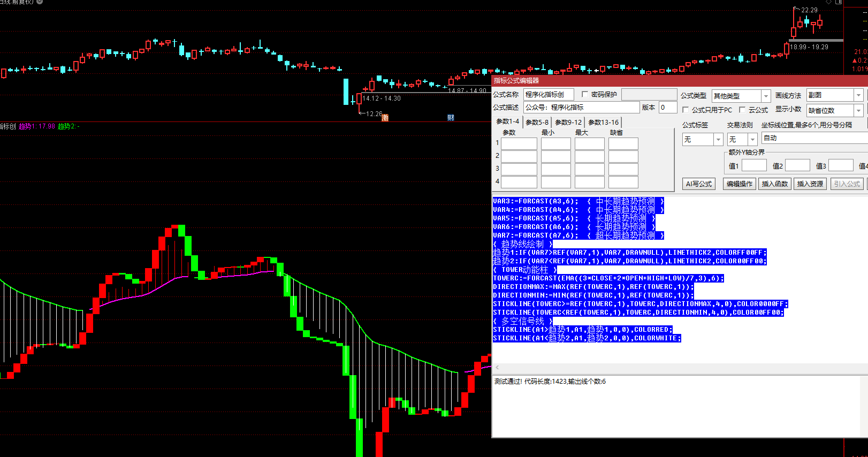The height and width of the screenshot is (457, 868).
Task: Click the 公式名称 name input field
Action: point(548,95)
